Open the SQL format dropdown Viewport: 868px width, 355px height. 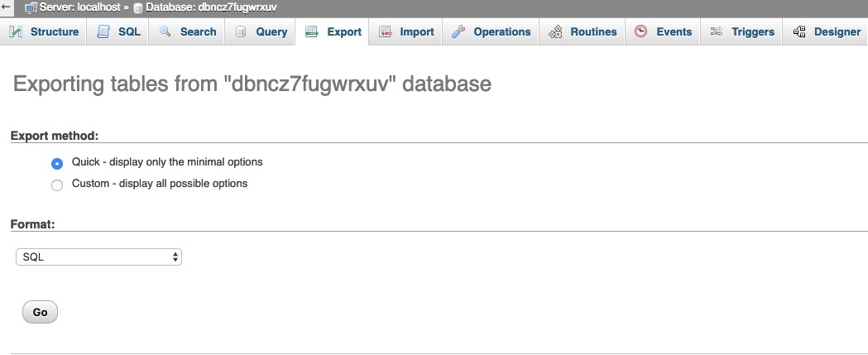99,257
